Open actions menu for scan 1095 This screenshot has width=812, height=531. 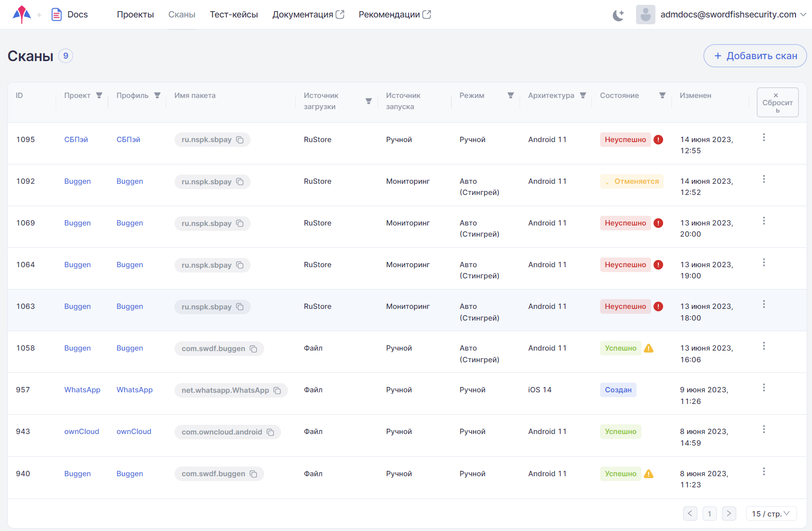tap(764, 138)
